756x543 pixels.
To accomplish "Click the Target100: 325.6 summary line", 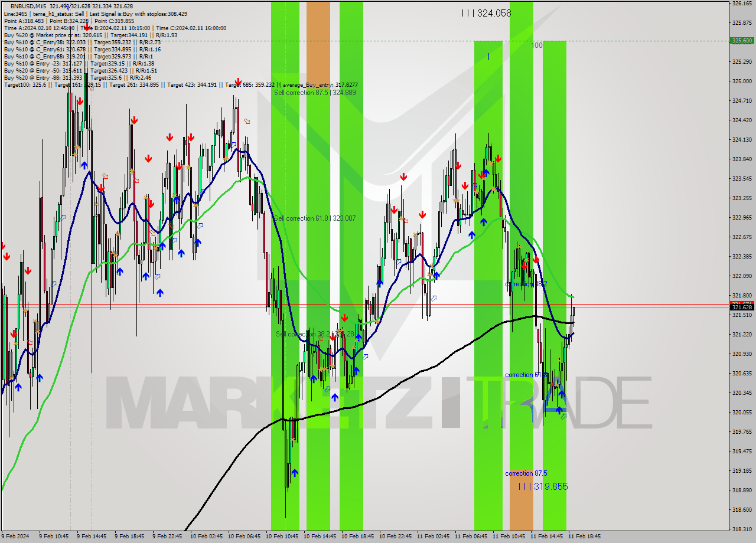I will point(181,84).
